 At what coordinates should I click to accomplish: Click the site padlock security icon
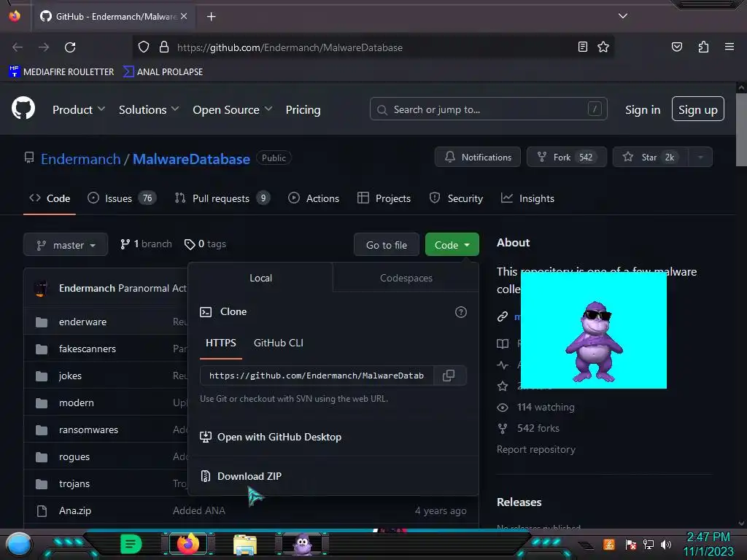tap(164, 47)
